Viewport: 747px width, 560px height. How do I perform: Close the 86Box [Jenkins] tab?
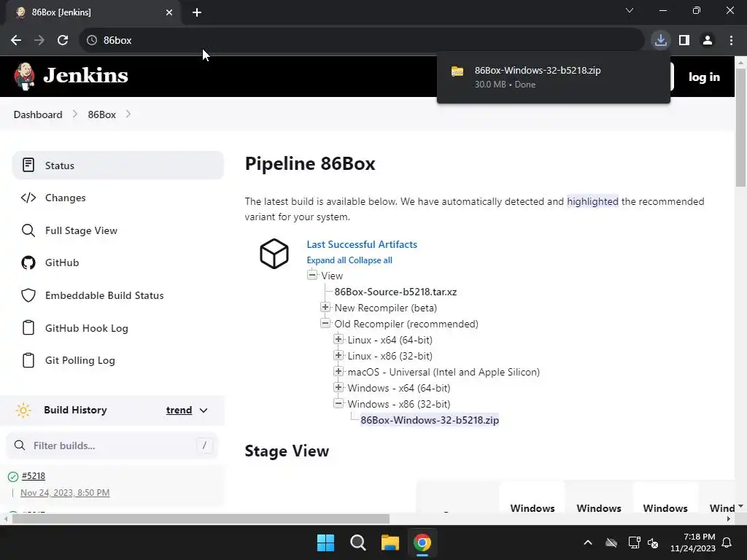pos(169,12)
